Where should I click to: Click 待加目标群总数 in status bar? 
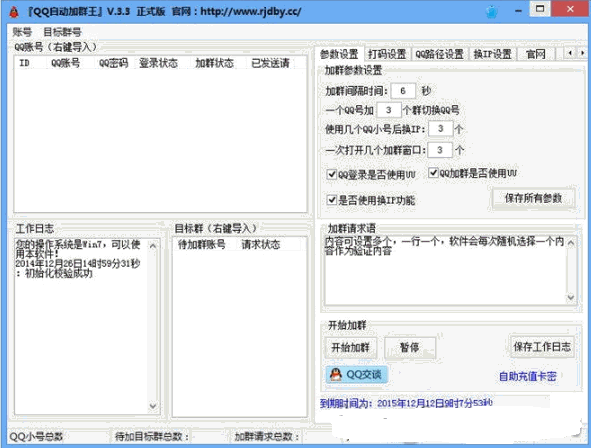152,437
